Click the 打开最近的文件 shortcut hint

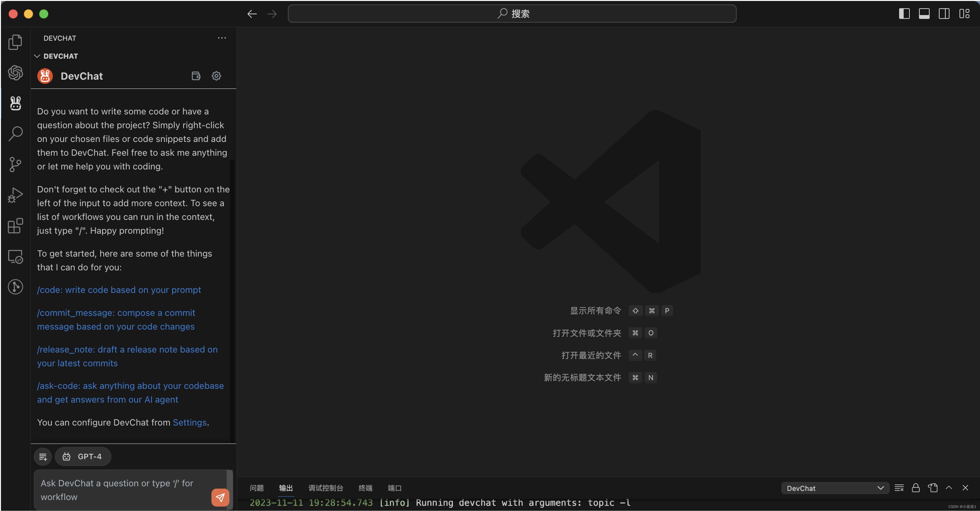pyautogui.click(x=609, y=355)
